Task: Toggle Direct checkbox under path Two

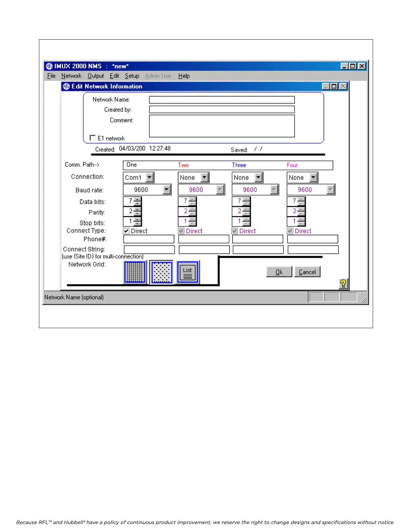Action: 181,231
